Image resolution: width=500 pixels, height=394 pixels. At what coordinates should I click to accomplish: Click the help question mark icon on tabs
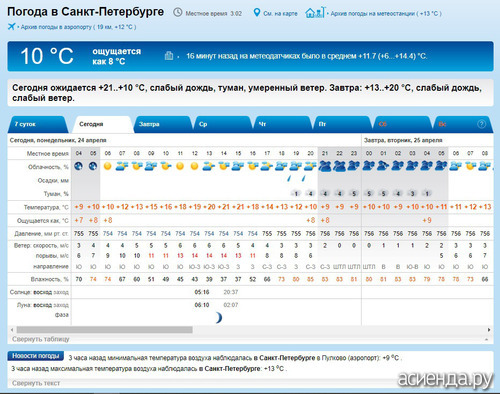[x=481, y=124]
